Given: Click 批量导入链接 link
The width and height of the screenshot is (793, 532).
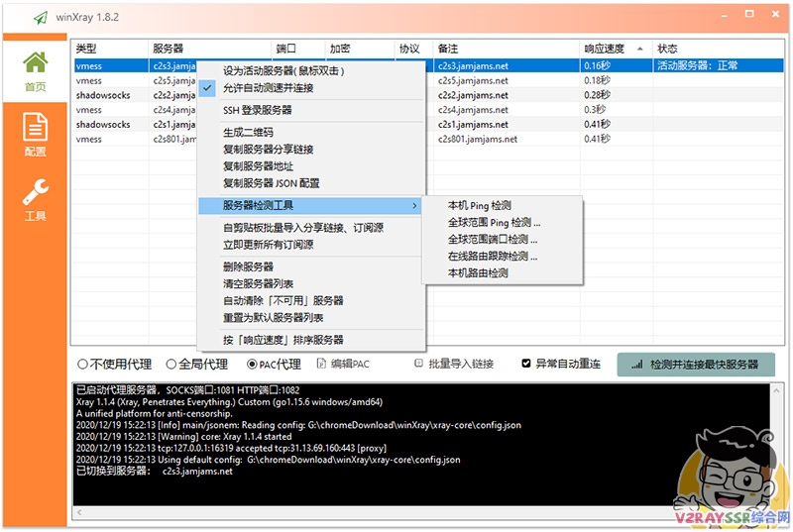Looking at the screenshot, I should pyautogui.click(x=461, y=364).
